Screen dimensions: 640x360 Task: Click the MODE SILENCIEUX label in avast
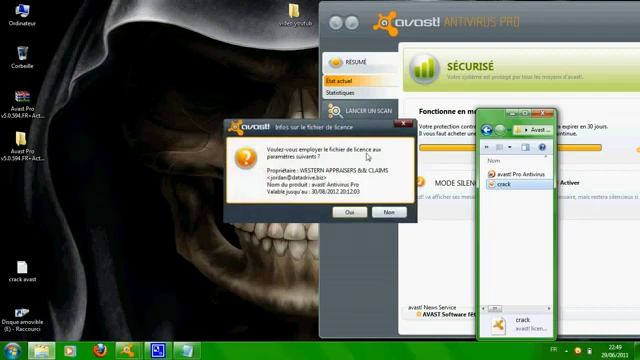pos(455,183)
